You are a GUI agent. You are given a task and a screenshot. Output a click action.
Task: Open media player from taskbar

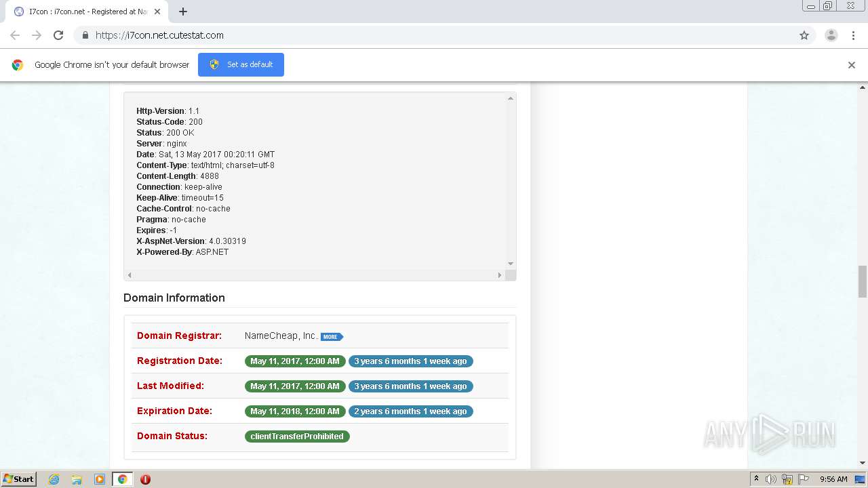click(x=100, y=479)
